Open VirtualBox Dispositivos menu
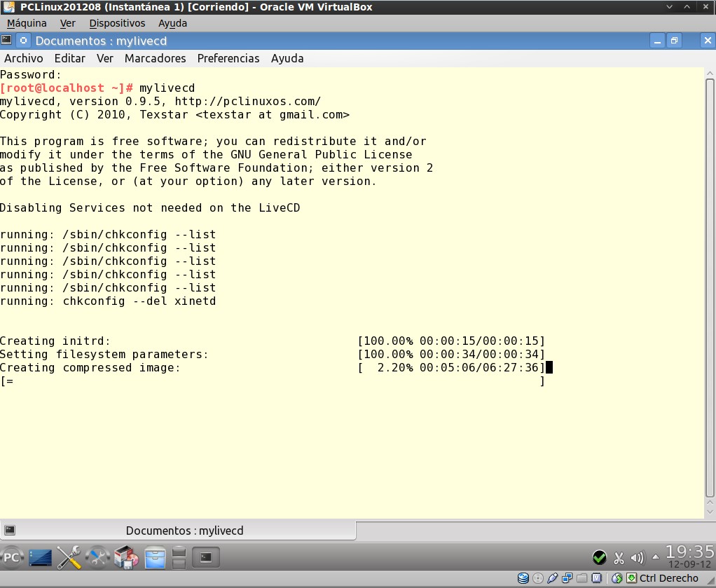Screen dimensions: 716x588 click(117, 23)
